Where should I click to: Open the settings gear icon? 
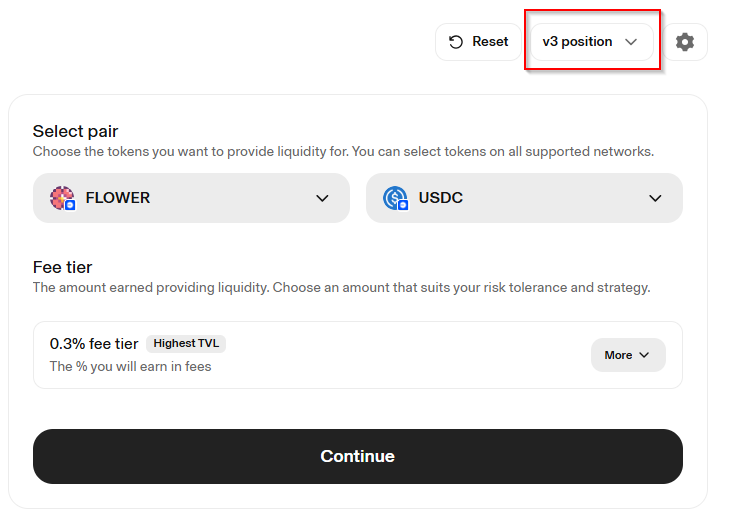tap(685, 42)
